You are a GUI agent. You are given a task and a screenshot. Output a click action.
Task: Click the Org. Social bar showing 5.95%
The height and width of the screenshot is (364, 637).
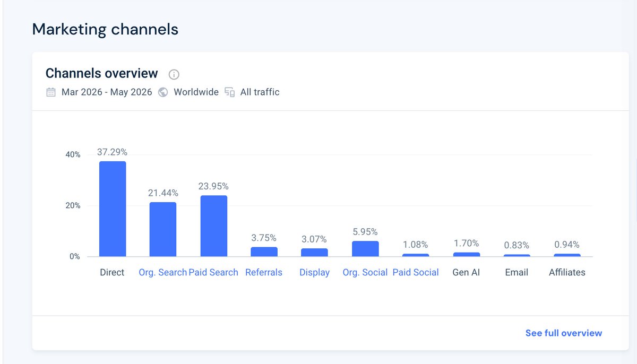[x=365, y=249]
